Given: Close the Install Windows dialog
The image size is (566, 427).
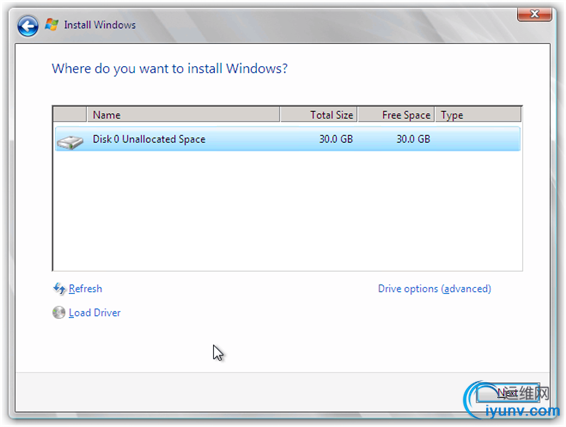Looking at the screenshot, I should [534, 14].
